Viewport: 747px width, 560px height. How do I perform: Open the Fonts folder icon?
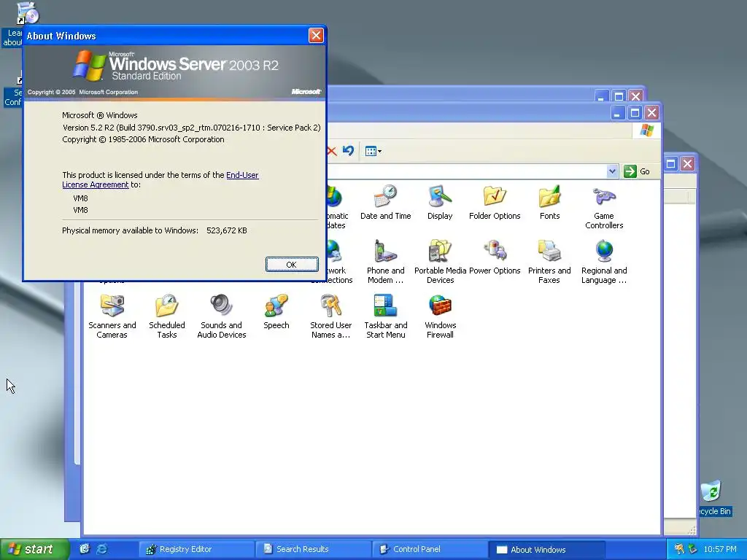tap(549, 203)
